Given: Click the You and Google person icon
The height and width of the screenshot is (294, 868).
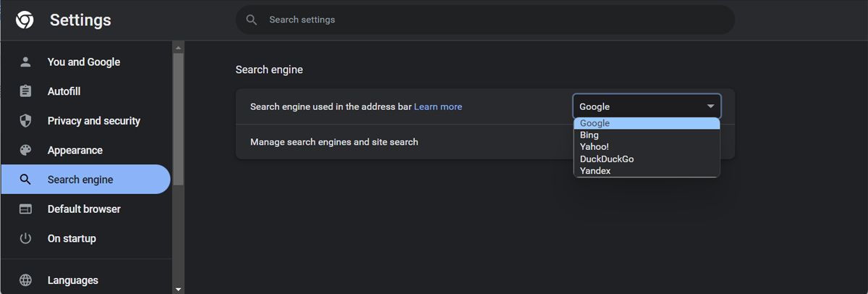Looking at the screenshot, I should pyautogui.click(x=25, y=62).
